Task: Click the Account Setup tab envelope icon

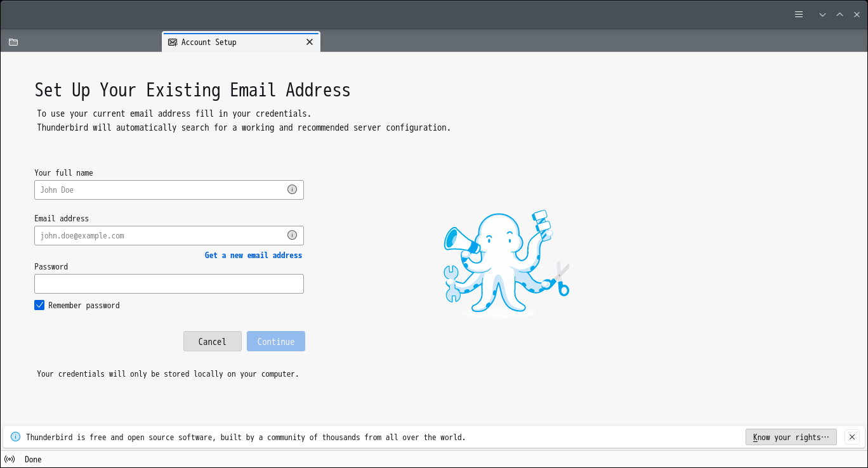Action: 173,42
